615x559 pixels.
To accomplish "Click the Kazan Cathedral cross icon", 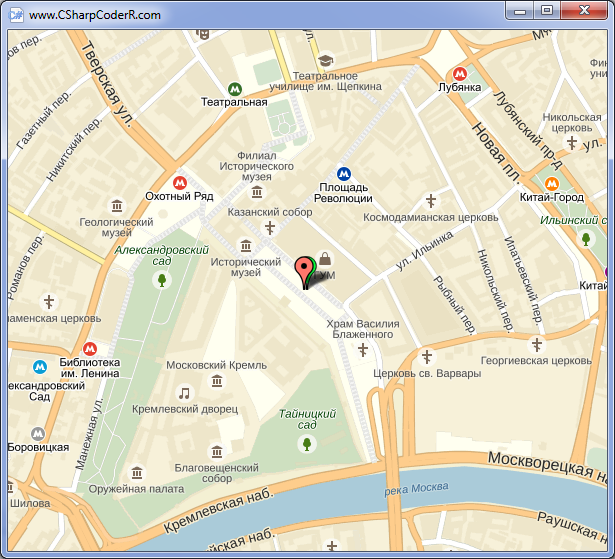I will pos(269,228).
